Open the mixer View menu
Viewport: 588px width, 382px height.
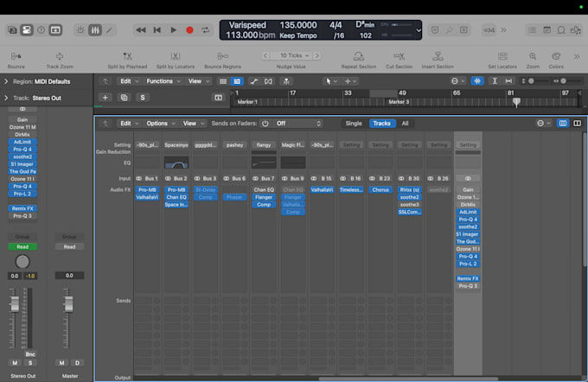click(x=194, y=124)
